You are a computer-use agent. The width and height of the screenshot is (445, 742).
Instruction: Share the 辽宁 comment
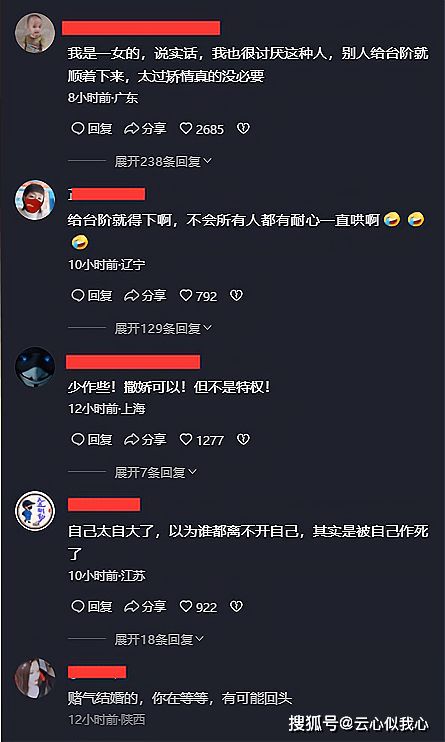coord(145,296)
